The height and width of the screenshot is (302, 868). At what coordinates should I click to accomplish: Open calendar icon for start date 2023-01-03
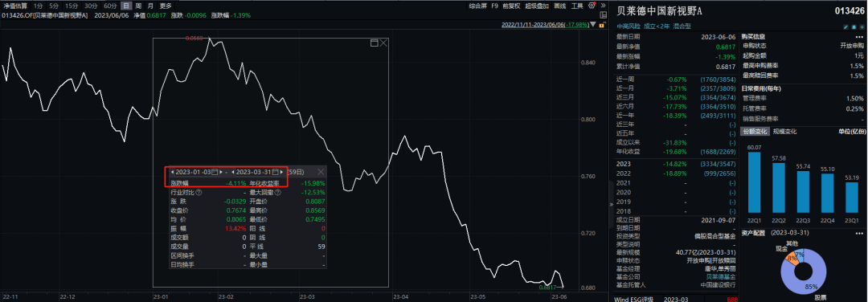215,172
